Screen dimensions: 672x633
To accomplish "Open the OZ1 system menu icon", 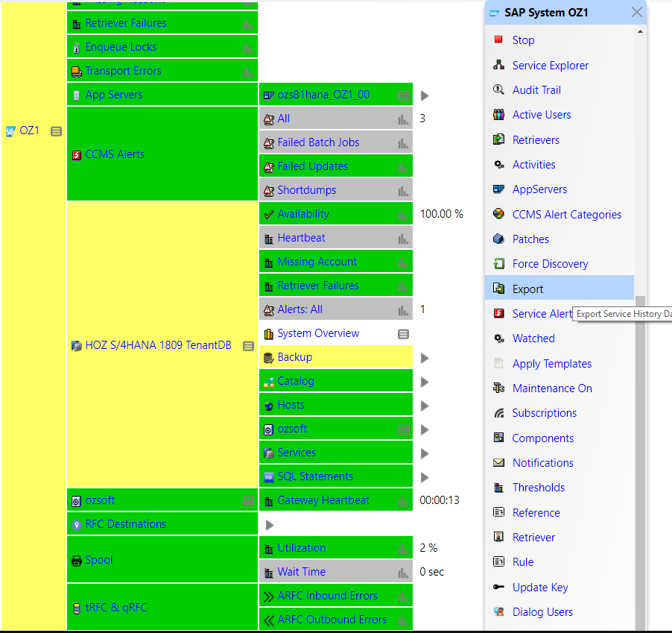I will coord(56,131).
